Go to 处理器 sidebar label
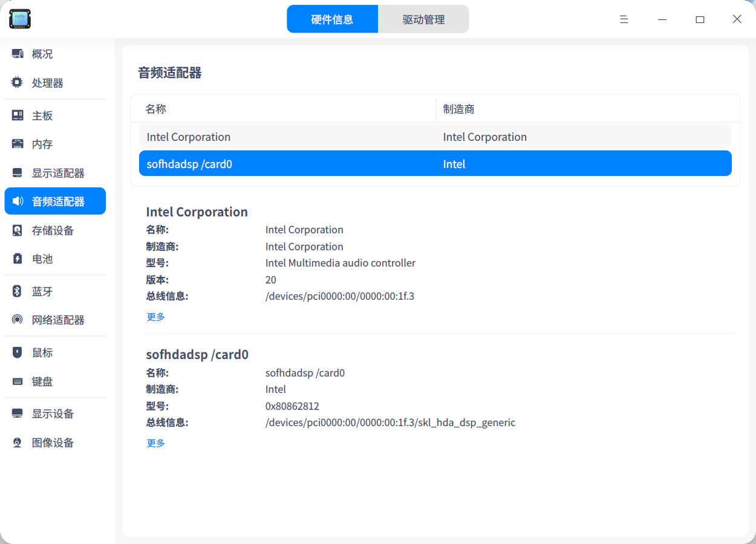 coord(48,83)
